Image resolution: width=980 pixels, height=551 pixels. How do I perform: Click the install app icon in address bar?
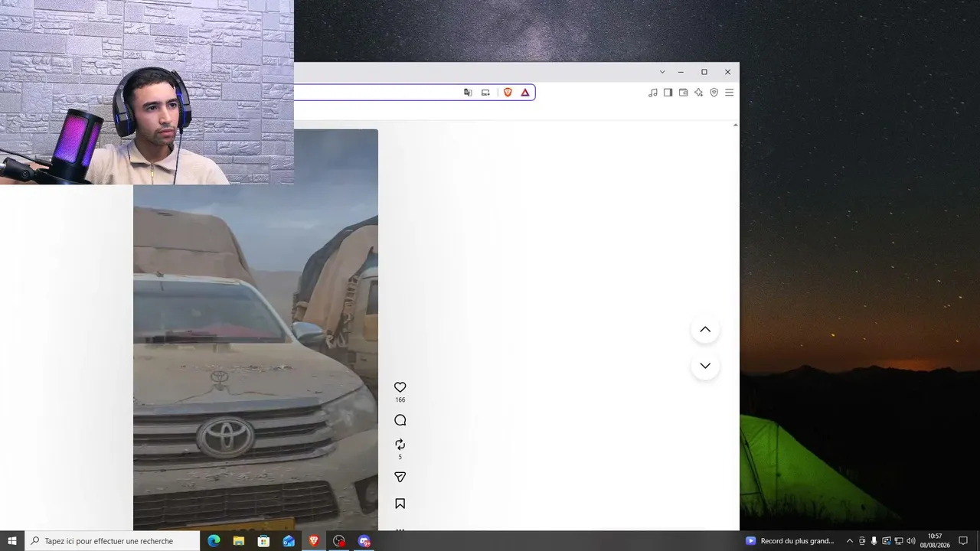point(485,93)
